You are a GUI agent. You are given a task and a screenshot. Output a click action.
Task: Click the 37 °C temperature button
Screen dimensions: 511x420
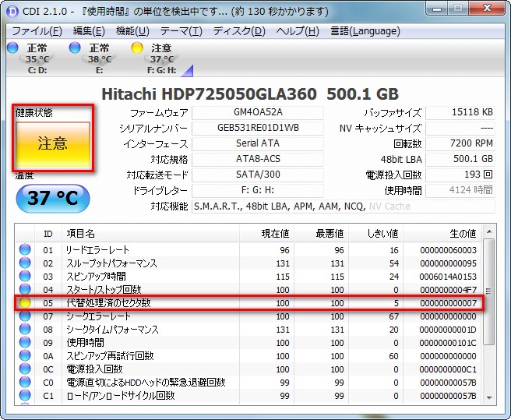click(x=53, y=198)
